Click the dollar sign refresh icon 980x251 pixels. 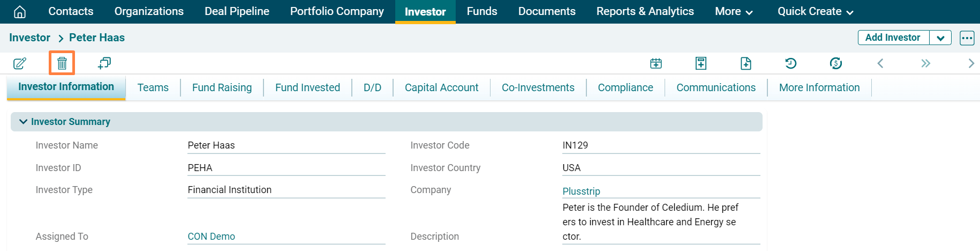point(835,63)
